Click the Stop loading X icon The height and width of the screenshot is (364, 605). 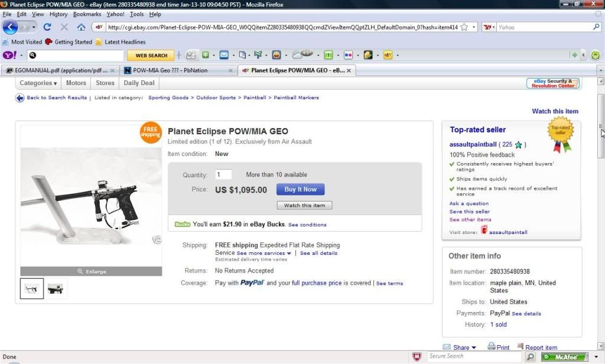coord(64,27)
